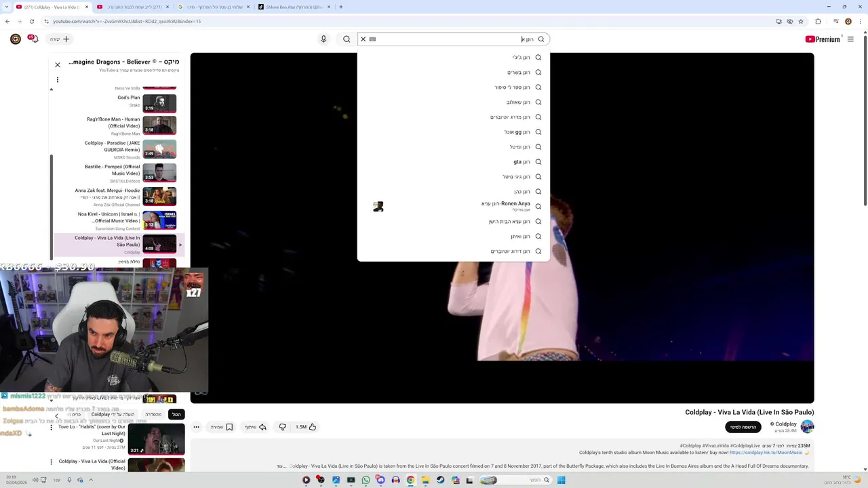
Task: Click the Windows Start button
Action: coord(561,480)
